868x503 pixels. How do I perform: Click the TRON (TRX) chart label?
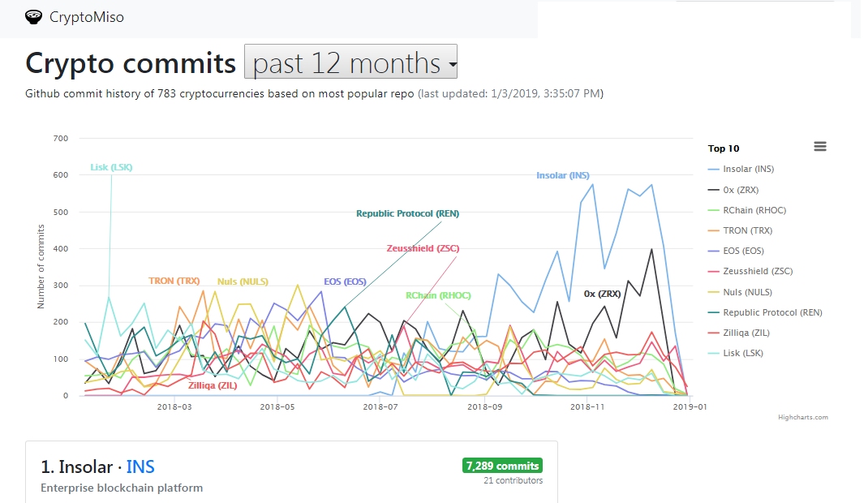pos(174,281)
